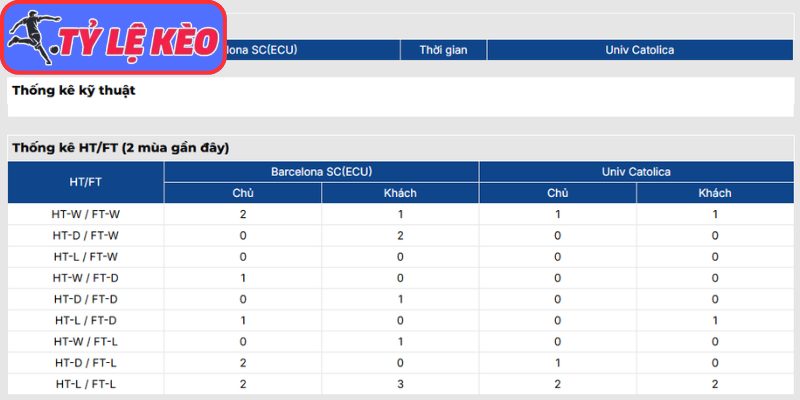Click the HT-W / FT-D row label
The height and width of the screenshot is (400, 800).
pyautogui.click(x=86, y=277)
